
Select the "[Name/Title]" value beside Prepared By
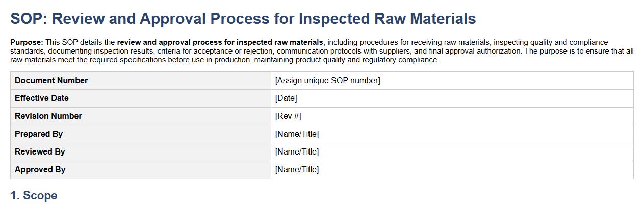point(297,134)
